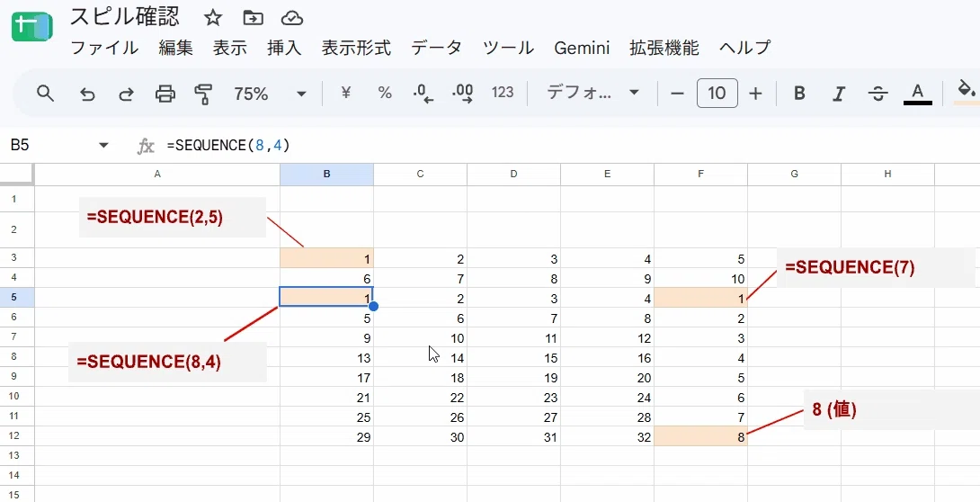Apply yen currency format

point(345,94)
